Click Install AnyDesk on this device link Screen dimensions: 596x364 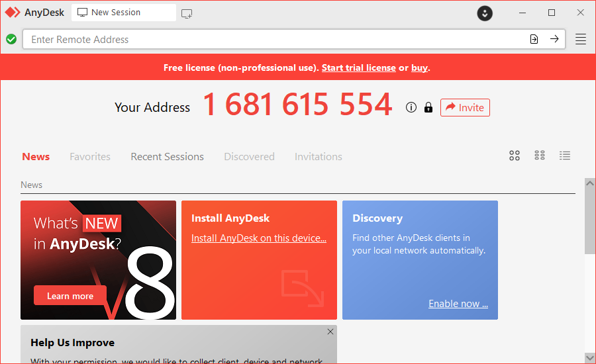pyautogui.click(x=259, y=238)
